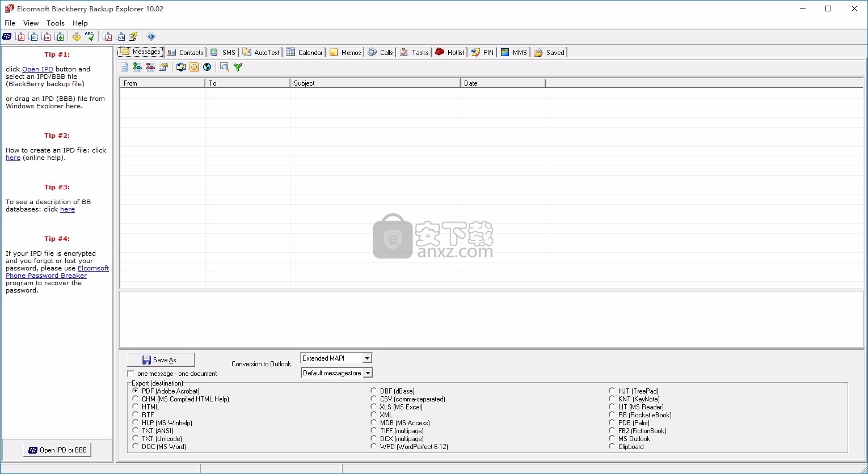The image size is (868, 474).
Task: Click the orange clock icon
Action: [x=194, y=67]
